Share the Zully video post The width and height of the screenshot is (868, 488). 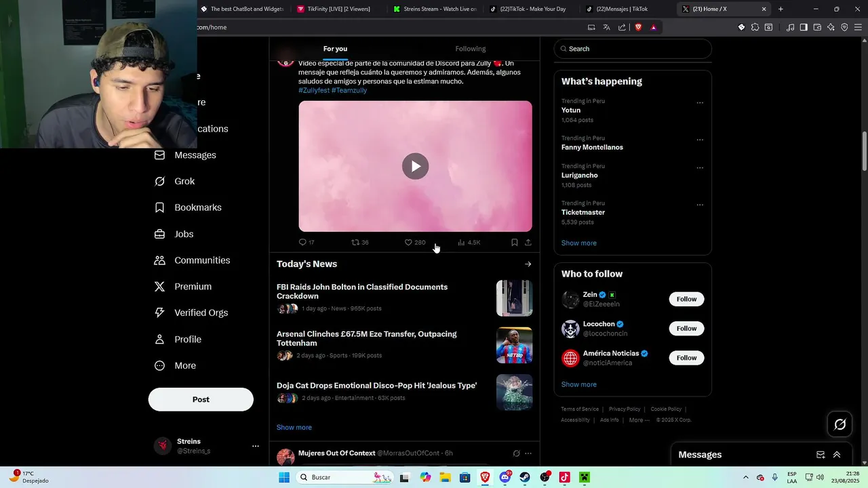528,242
